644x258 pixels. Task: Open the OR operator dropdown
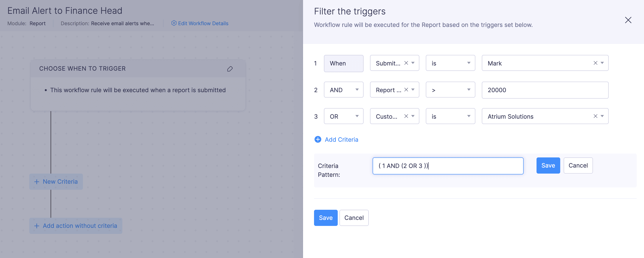pos(343,116)
